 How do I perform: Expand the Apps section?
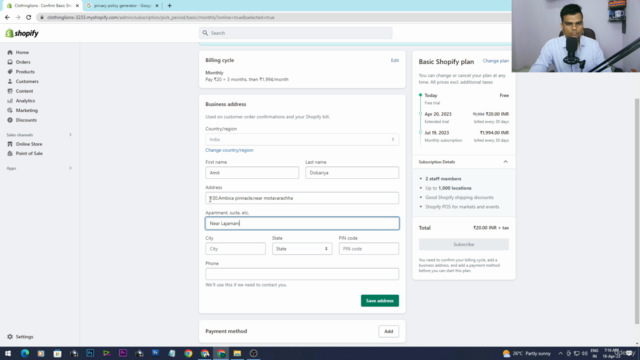pyautogui.click(x=70, y=168)
